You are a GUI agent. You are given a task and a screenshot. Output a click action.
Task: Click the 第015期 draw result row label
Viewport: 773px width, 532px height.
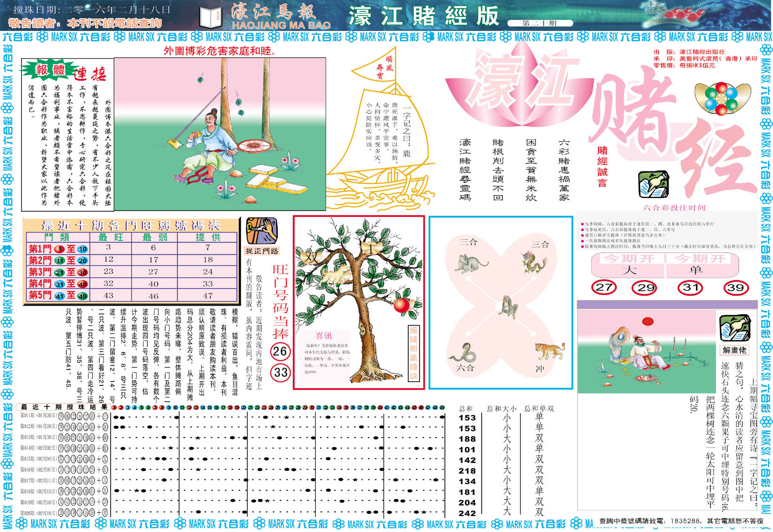click(x=38, y=459)
